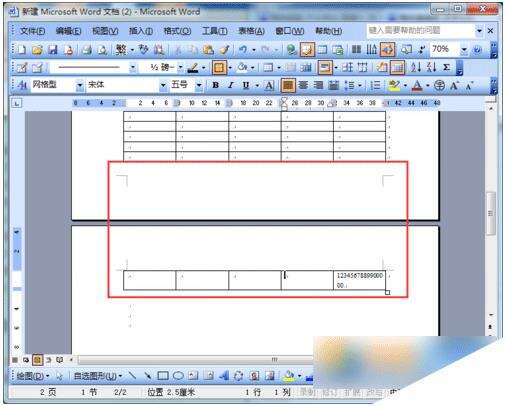This screenshot has height=406, width=505.
Task: Insert a hyperlink with the globe icon
Action: (291, 50)
